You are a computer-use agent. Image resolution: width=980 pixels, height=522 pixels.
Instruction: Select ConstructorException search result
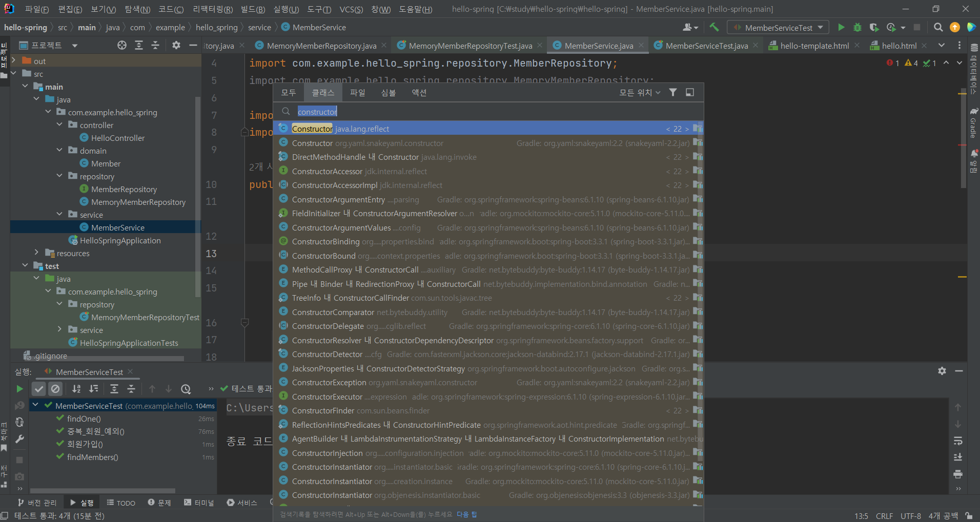(488, 383)
